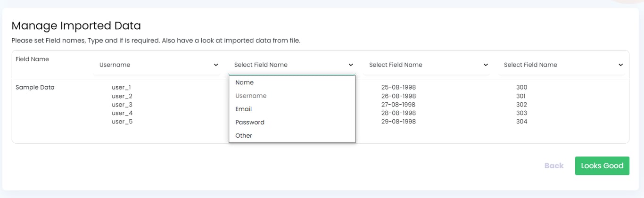Screen dimensions: 644x198
Task: Open the Select Field Name dropdown above 300 values
Action: (x=561, y=65)
